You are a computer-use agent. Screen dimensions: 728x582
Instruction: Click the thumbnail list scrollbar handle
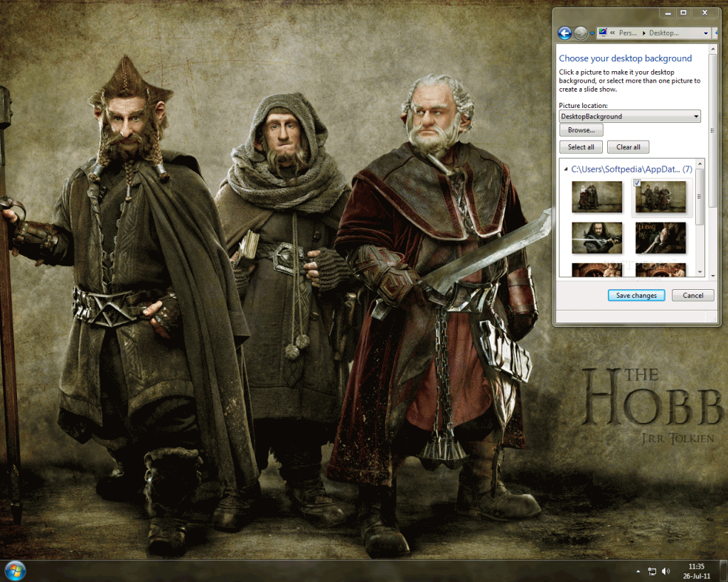700,197
